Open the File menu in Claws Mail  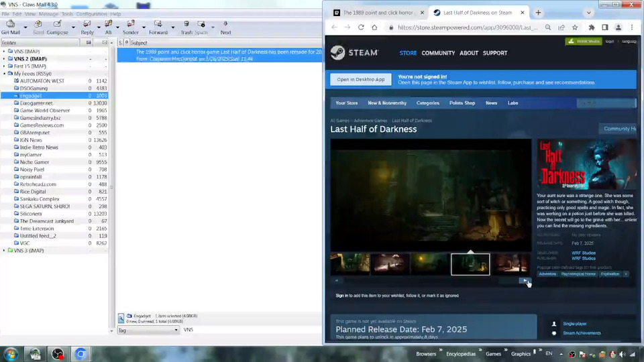tap(5, 14)
